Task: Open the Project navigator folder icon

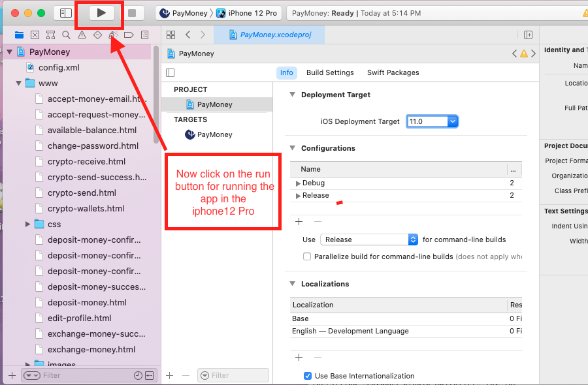Action: click(x=19, y=35)
